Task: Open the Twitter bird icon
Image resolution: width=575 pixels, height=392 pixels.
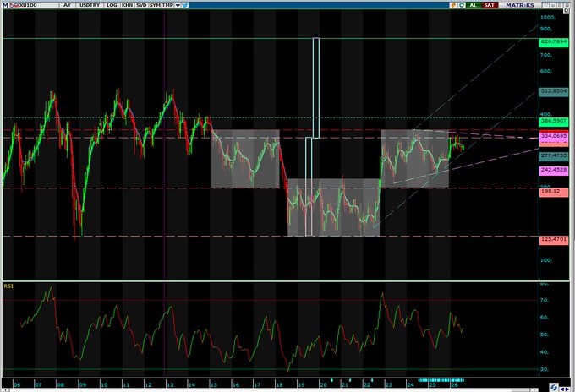Action: (184, 5)
